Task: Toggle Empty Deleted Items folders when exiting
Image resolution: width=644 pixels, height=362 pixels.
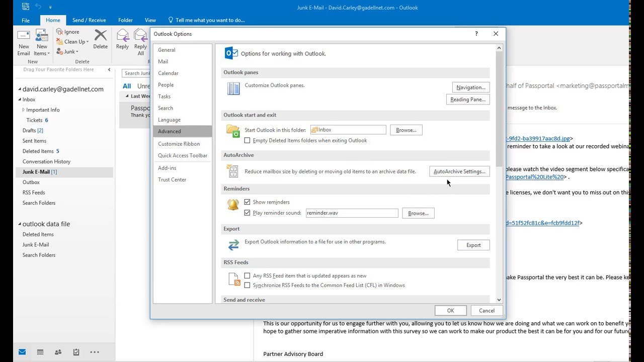Action: tap(247, 140)
